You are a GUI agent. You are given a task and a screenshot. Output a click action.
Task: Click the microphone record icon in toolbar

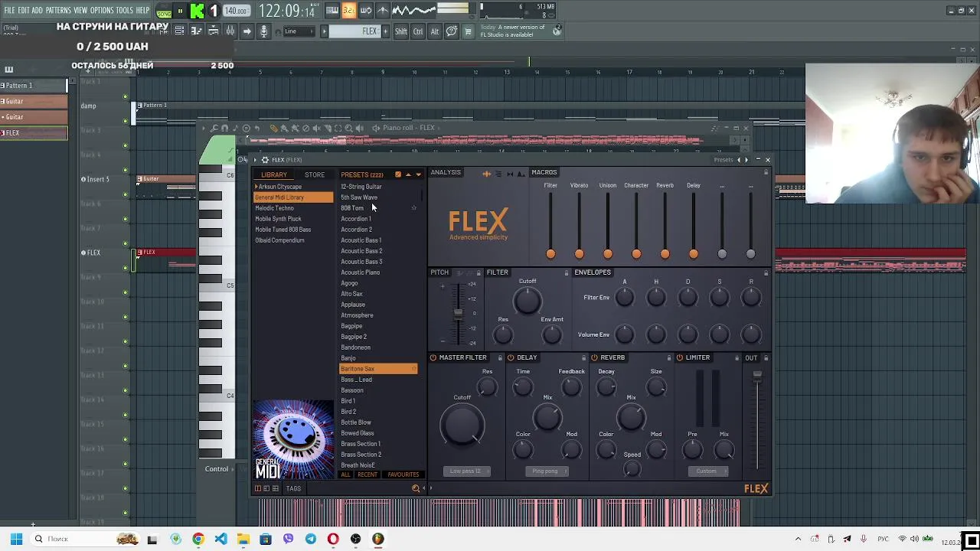coord(264,31)
